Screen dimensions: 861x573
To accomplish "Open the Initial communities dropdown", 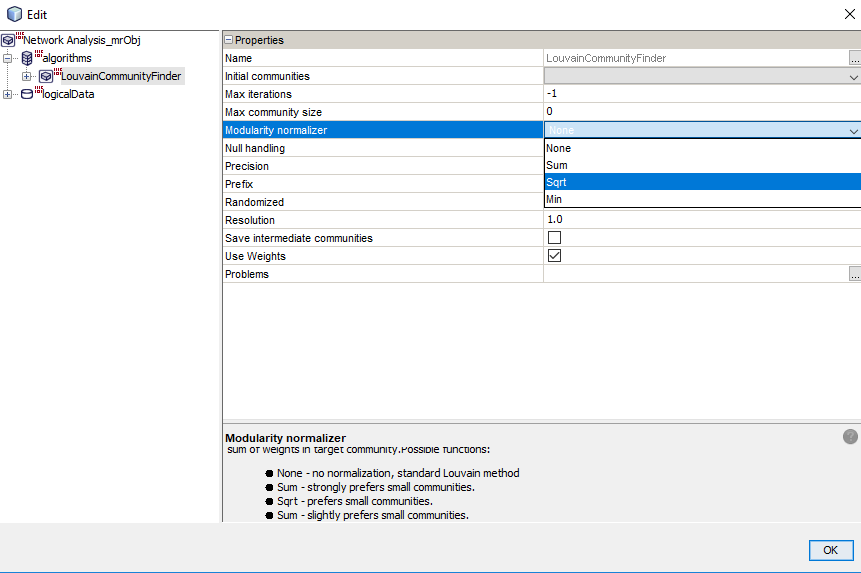I will 853,77.
